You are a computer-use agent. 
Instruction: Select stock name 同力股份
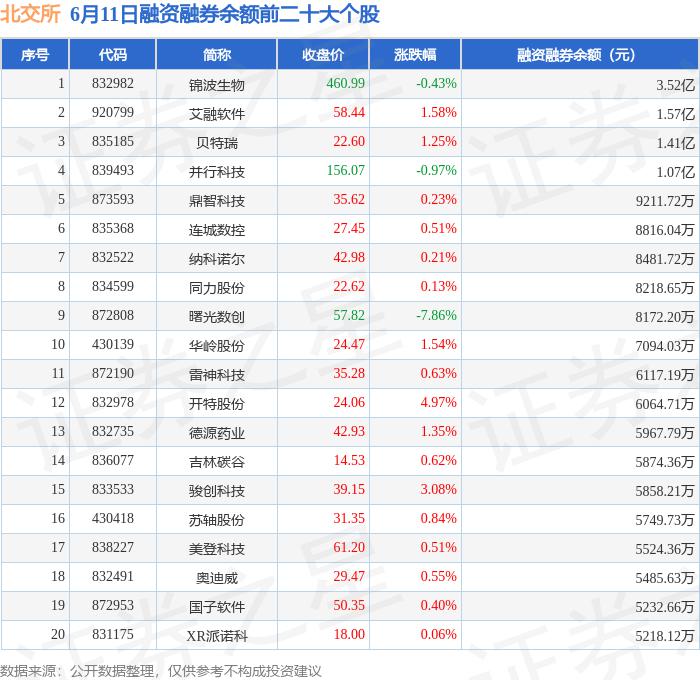(x=217, y=288)
